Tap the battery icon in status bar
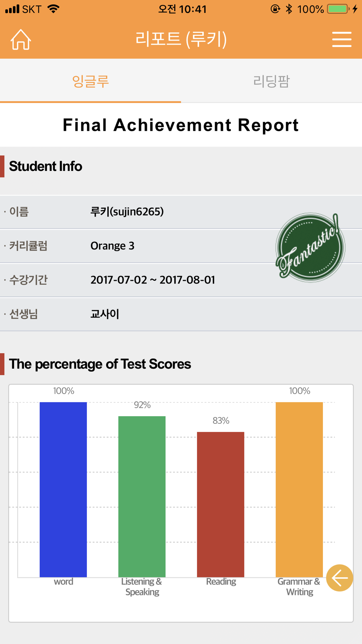The width and height of the screenshot is (362, 644). pyautogui.click(x=338, y=9)
